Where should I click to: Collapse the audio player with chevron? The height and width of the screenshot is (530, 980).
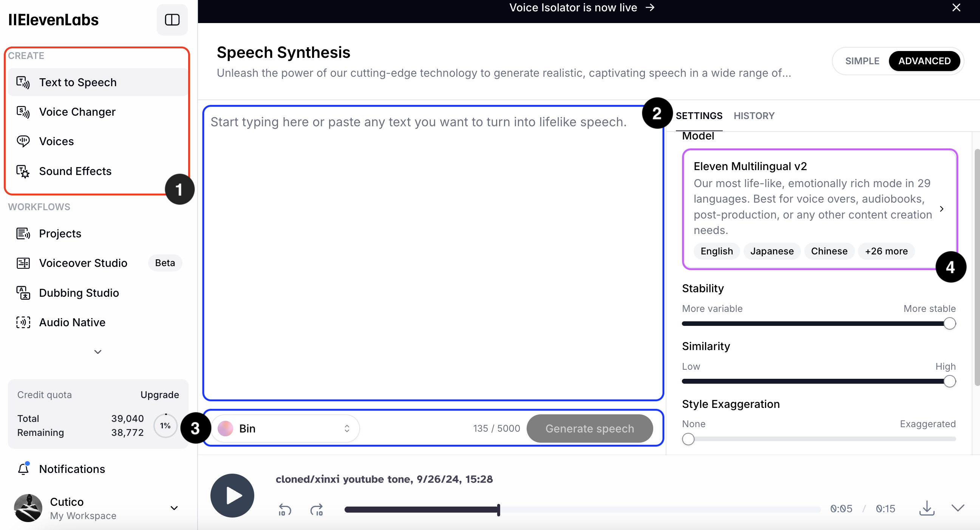[958, 508]
